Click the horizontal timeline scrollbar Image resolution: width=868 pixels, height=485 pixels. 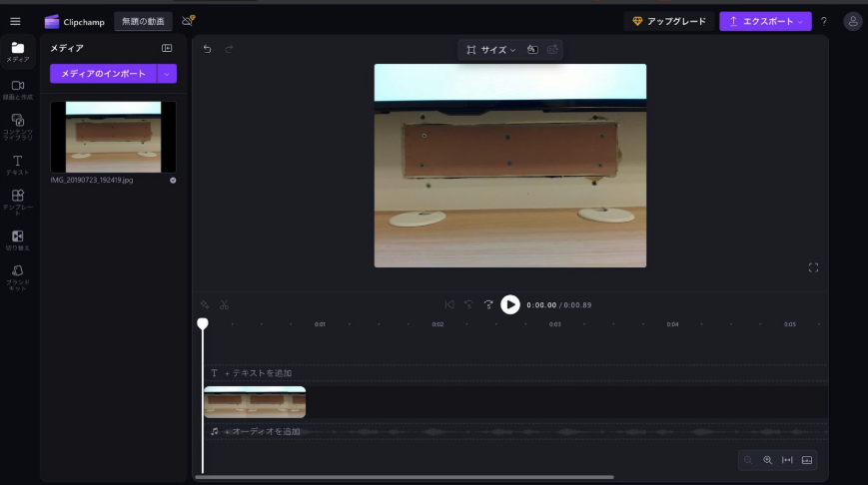pyautogui.click(x=405, y=477)
